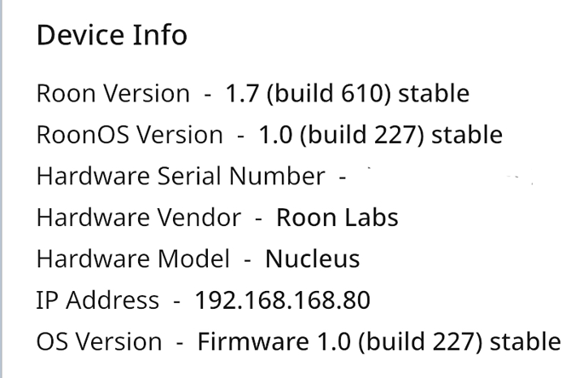Select the 1.7 (build 610) stable value

pyautogui.click(x=347, y=94)
